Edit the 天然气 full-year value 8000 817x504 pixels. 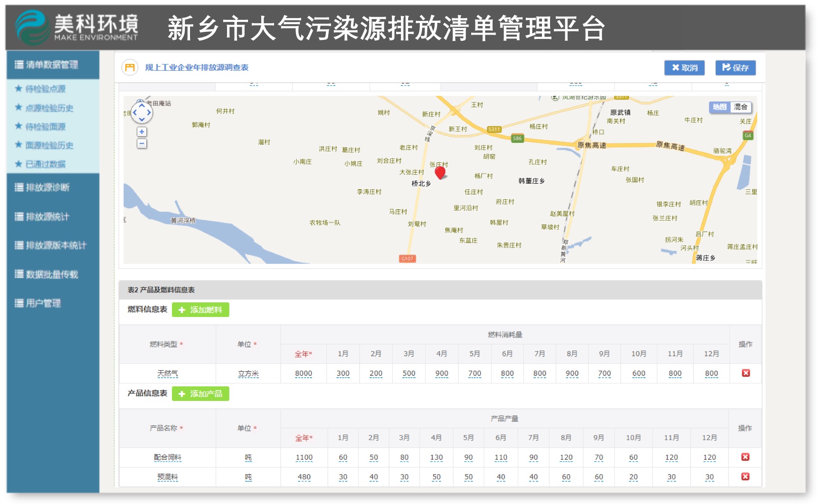pyautogui.click(x=303, y=373)
